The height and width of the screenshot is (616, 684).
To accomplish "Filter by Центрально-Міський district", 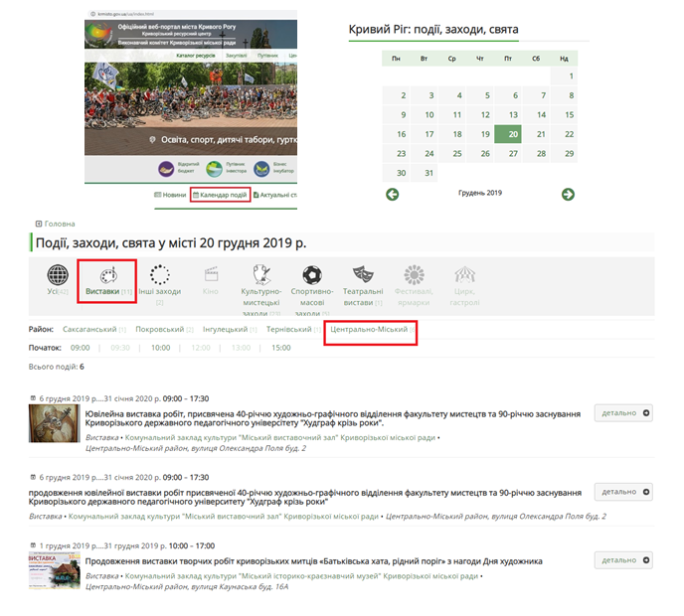I will click(x=369, y=329).
